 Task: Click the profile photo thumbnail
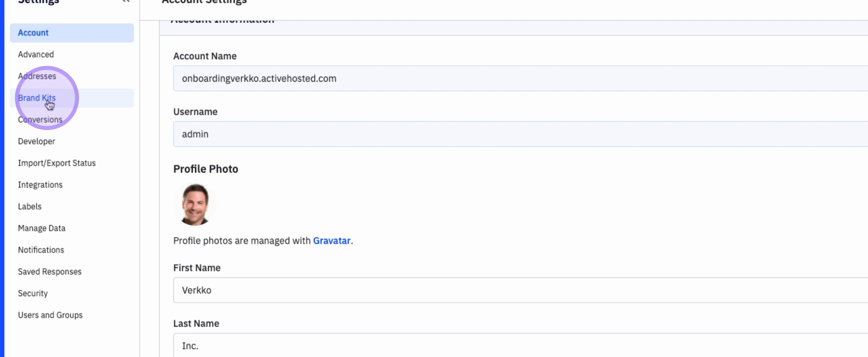coord(195,204)
